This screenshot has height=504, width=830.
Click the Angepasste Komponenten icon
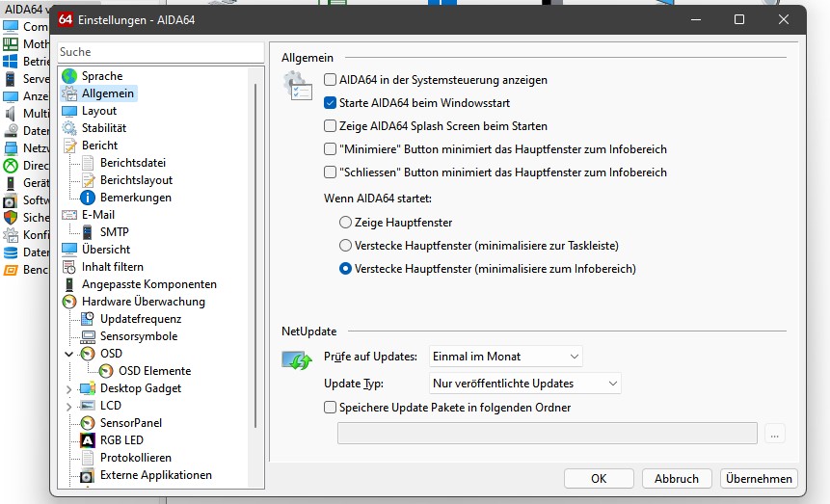coord(69,284)
